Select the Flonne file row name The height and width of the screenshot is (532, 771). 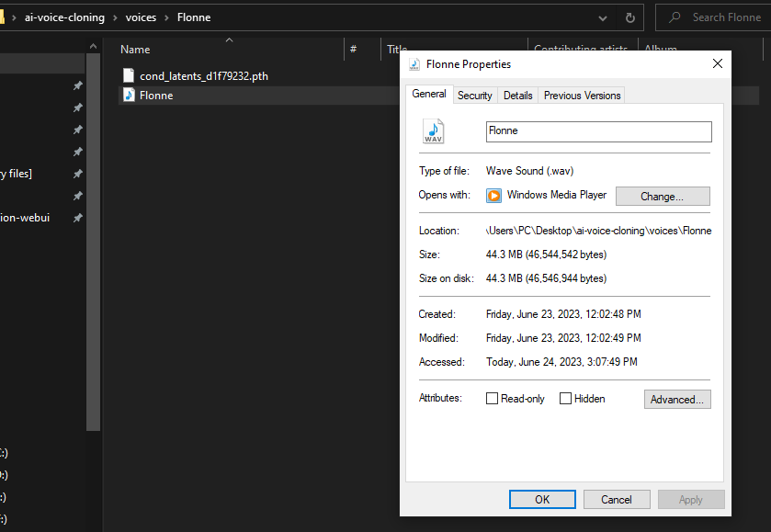coord(156,96)
